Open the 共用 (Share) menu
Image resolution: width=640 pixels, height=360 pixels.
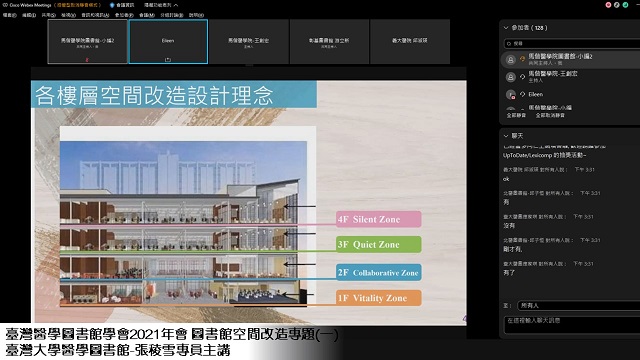coord(49,15)
